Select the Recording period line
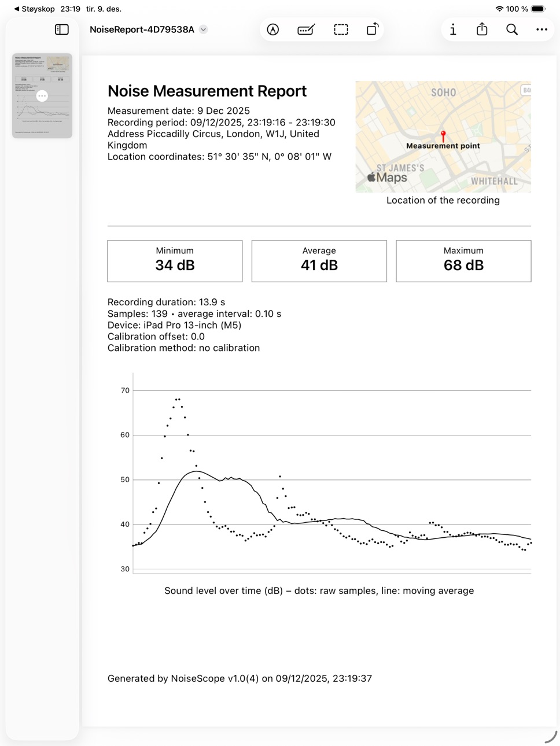 coord(222,122)
